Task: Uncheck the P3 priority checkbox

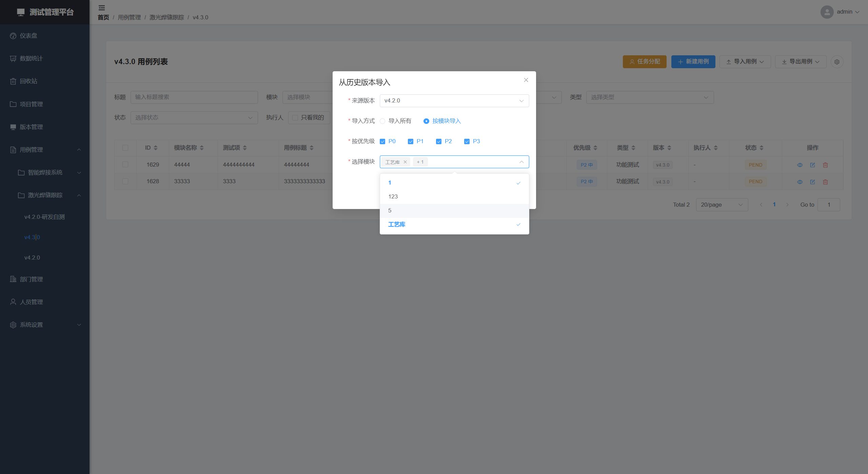Action: tap(467, 141)
